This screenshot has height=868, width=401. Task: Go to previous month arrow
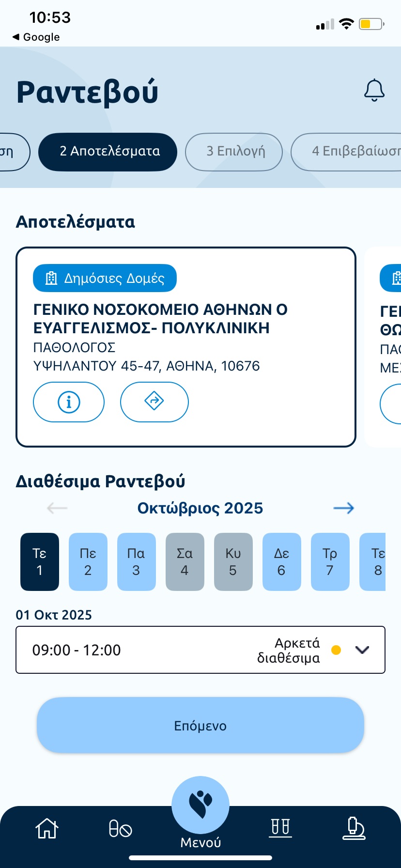(x=57, y=508)
